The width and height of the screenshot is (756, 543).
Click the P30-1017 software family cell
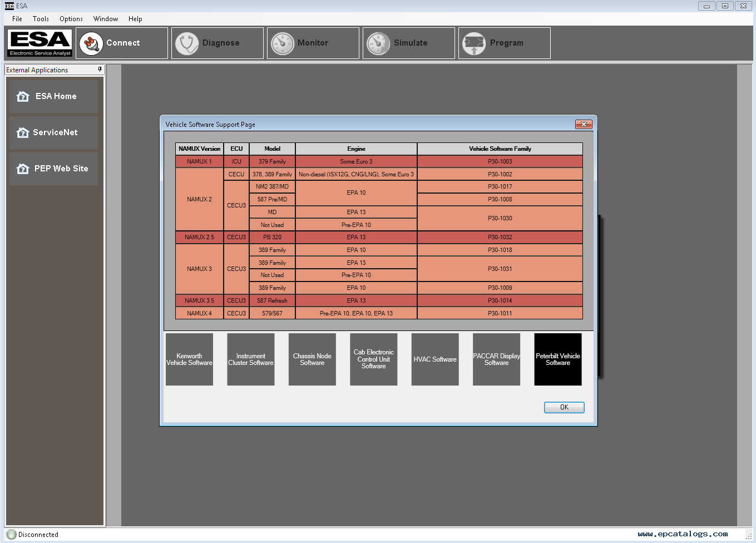click(500, 186)
